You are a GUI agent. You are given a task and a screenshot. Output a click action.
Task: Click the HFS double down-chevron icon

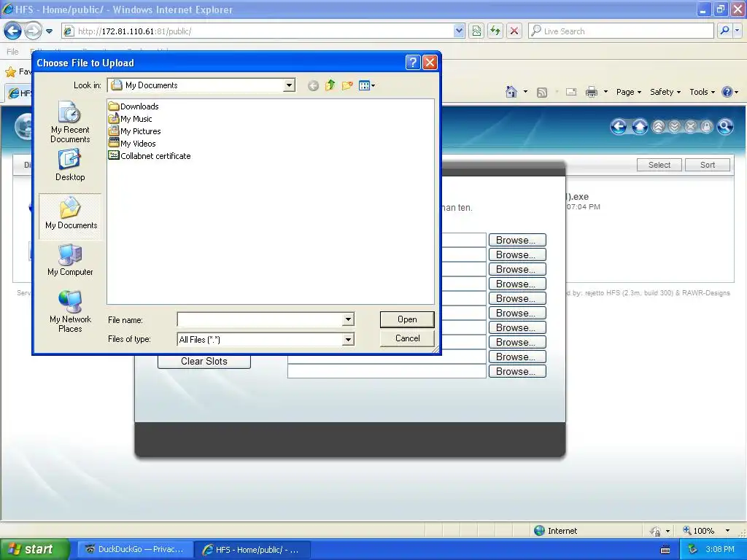pyautogui.click(x=675, y=127)
